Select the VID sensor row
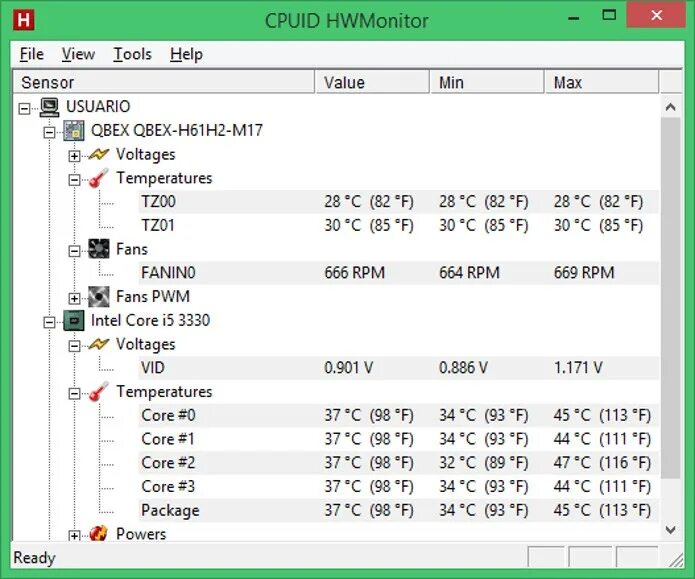Viewport: 695px width, 579px height. click(398, 368)
